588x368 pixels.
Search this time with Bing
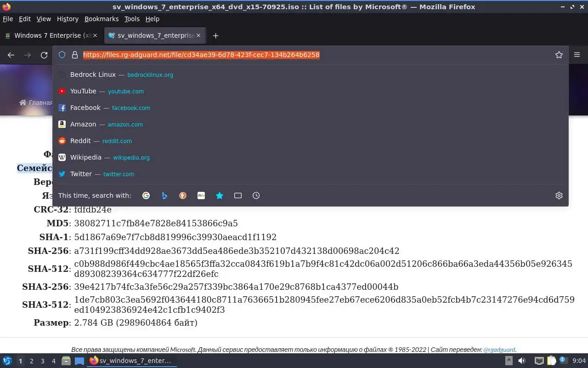pos(164,195)
